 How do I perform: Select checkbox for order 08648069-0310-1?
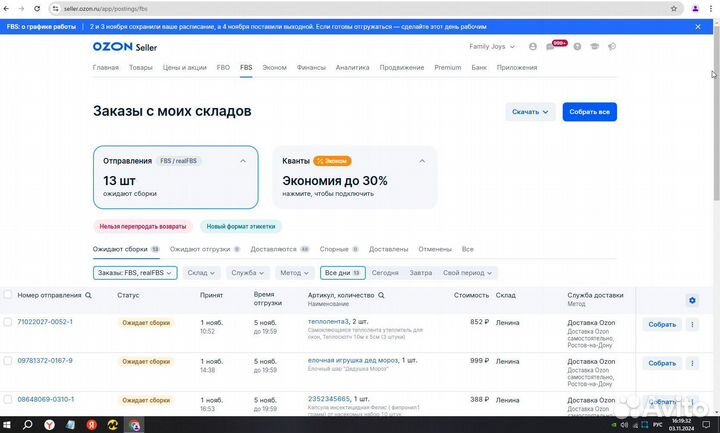(x=7, y=399)
